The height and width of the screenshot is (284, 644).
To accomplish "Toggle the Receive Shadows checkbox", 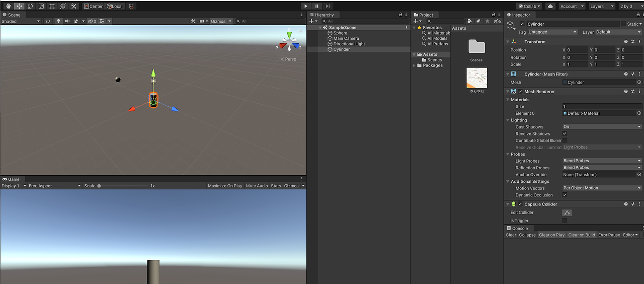I will tap(565, 133).
